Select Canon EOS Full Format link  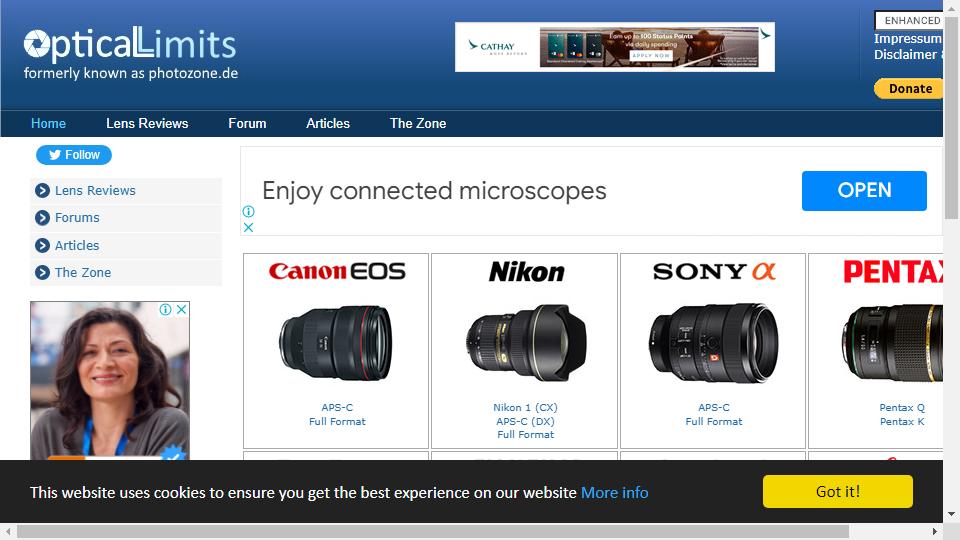pos(337,422)
